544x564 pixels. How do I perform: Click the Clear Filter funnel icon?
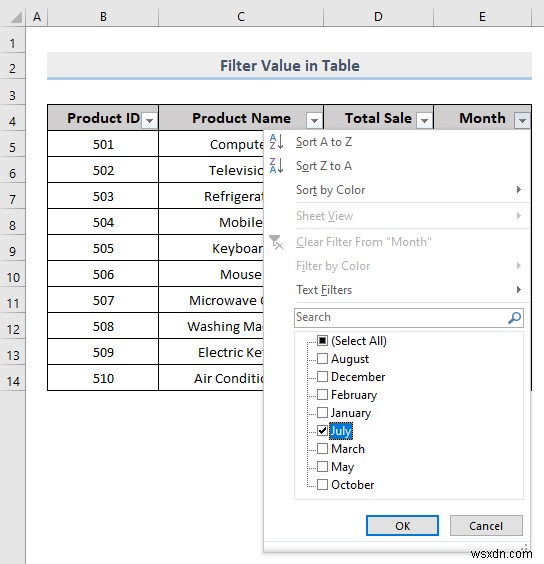click(x=276, y=242)
